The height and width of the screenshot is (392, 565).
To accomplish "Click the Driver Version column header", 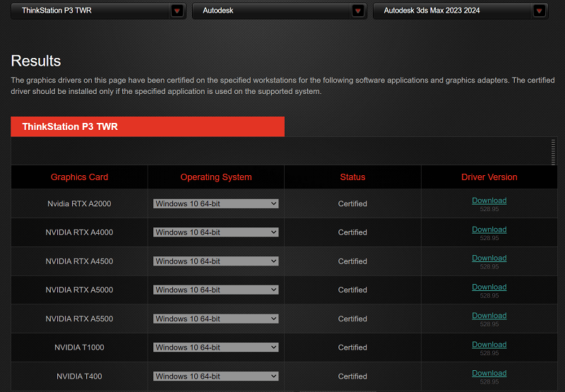I will [489, 177].
